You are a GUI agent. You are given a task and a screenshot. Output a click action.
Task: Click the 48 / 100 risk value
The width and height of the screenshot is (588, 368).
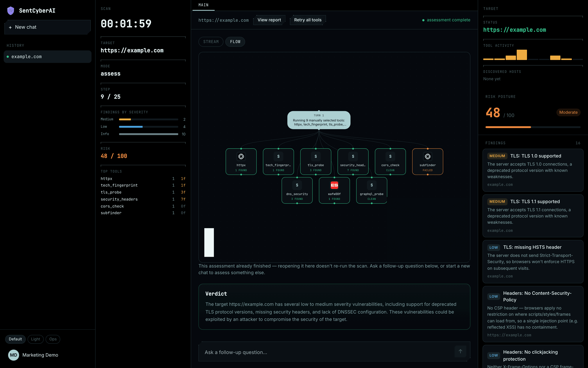click(x=114, y=156)
